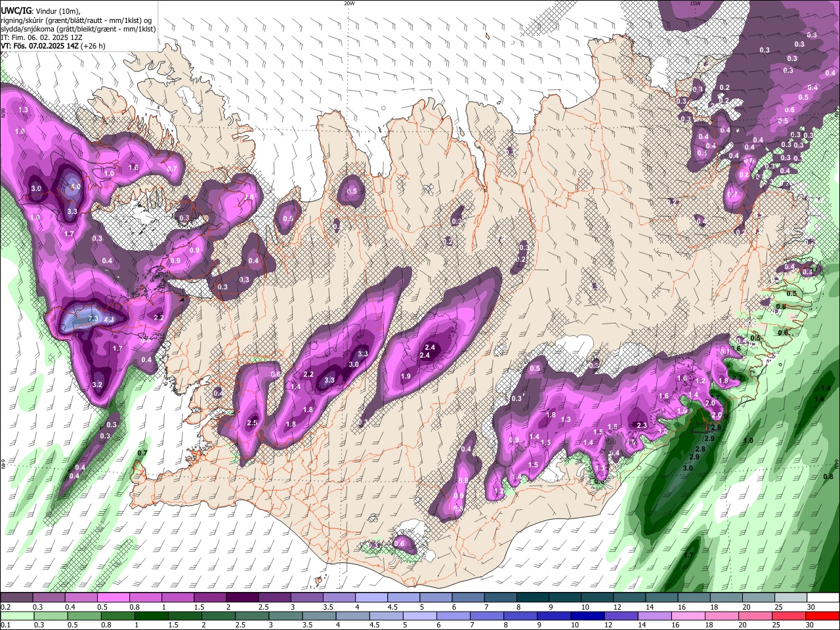Click the '0.1' label in the legend
The height and width of the screenshot is (630, 840).
pos(5,625)
